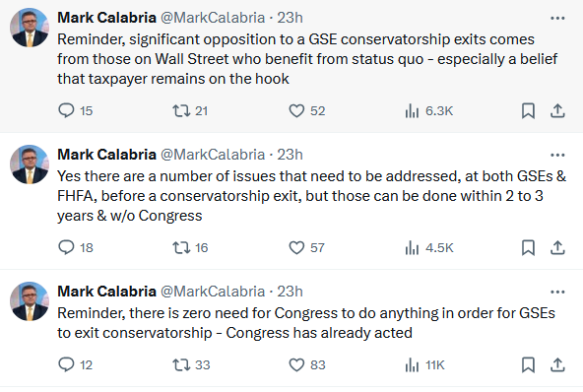Share the tweet with 83 likes
This screenshot has width=583, height=392.
557,364
